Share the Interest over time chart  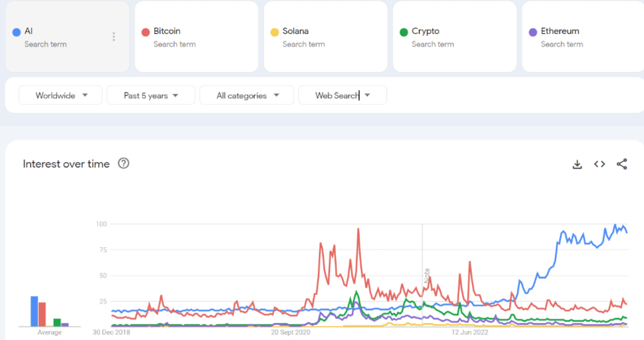pyautogui.click(x=622, y=164)
